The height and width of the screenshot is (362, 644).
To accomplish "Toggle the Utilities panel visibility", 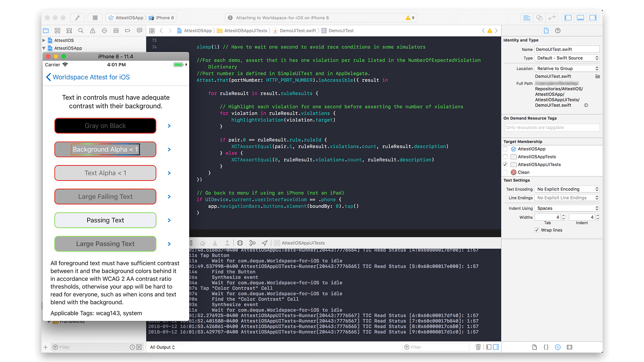I will (x=593, y=18).
